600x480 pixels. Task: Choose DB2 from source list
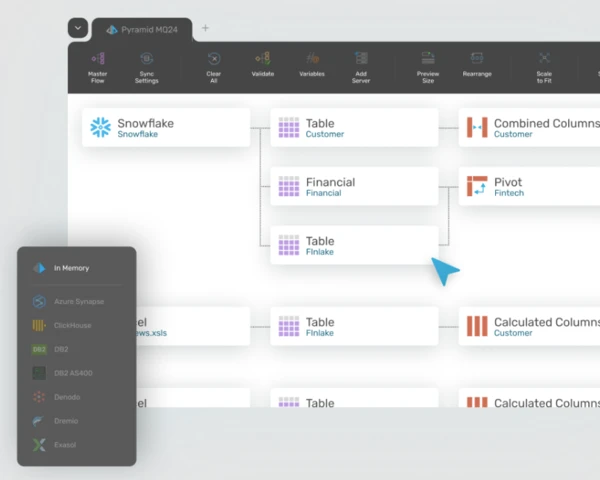77,349
